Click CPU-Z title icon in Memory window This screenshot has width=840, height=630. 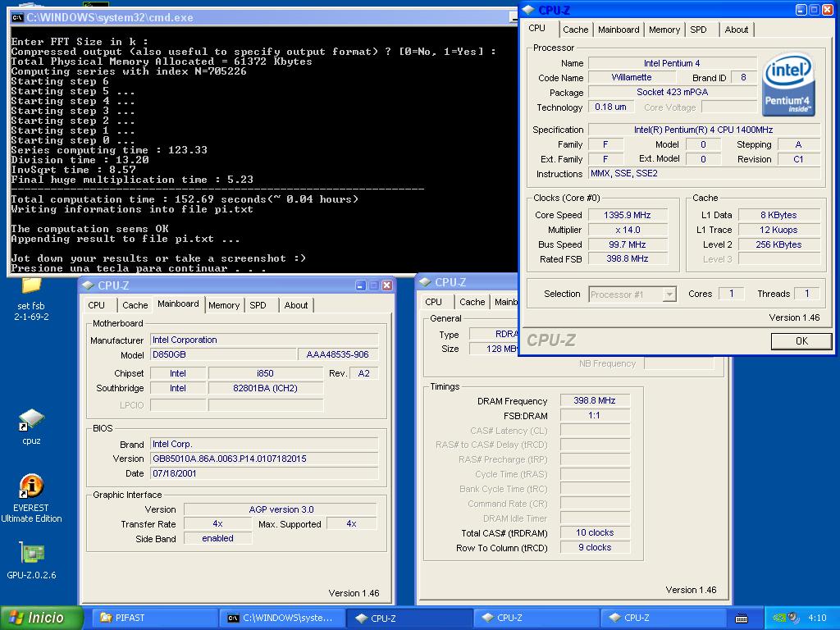(x=426, y=282)
